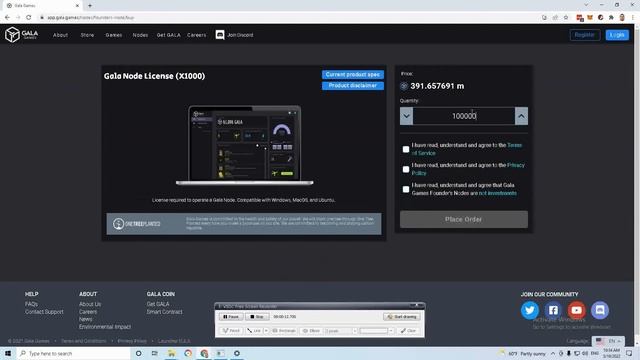Open Gala Facebook community page
Image resolution: width=640 pixels, height=360 pixels.
553,310
